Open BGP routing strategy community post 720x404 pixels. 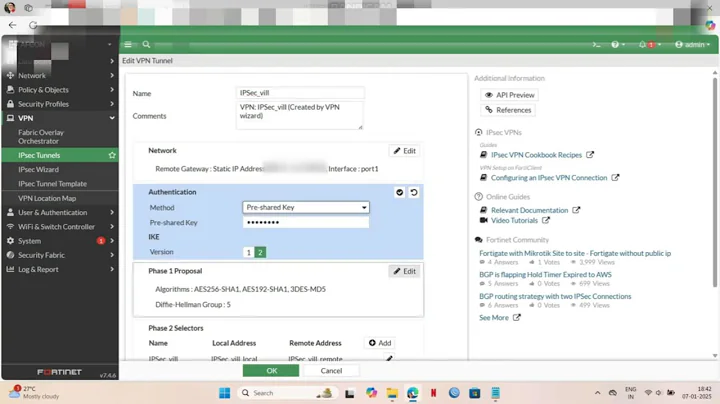tap(555, 297)
